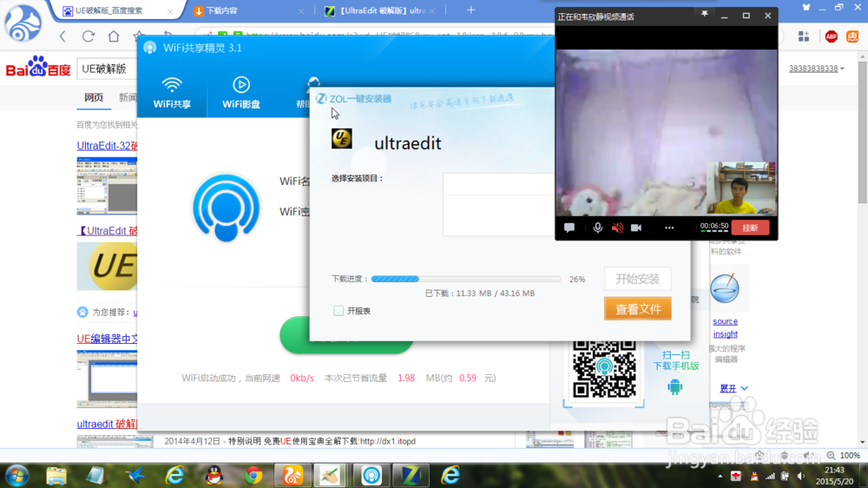Viewport: 868px width, 488px height.
Task: Click the 开始安装 button
Action: [638, 279]
